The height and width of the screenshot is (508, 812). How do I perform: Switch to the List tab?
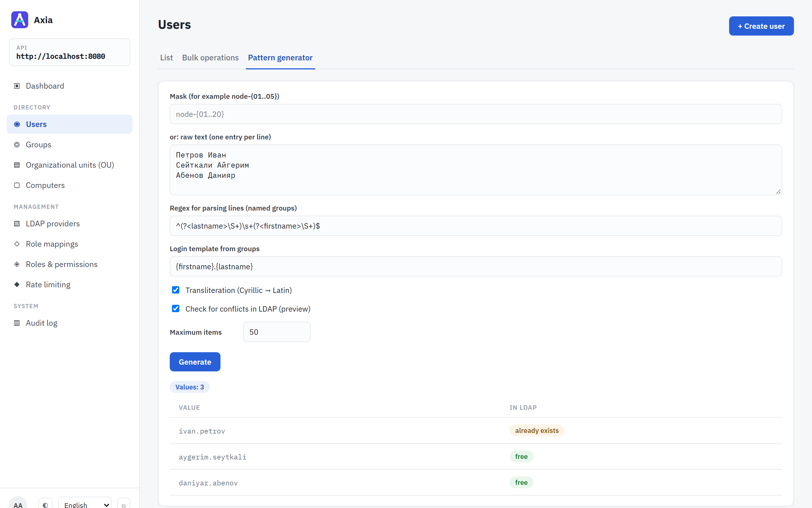[166, 58]
